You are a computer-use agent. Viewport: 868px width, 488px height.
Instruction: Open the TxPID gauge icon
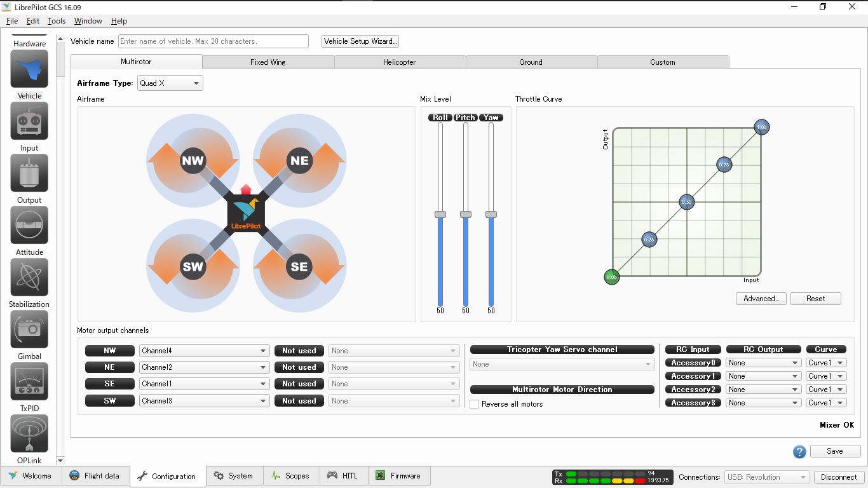29,381
